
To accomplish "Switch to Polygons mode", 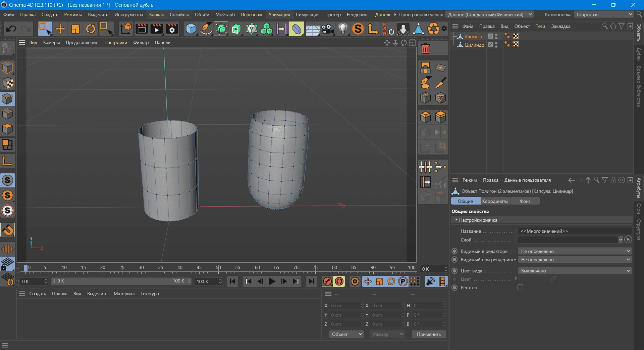I will pos(7,129).
